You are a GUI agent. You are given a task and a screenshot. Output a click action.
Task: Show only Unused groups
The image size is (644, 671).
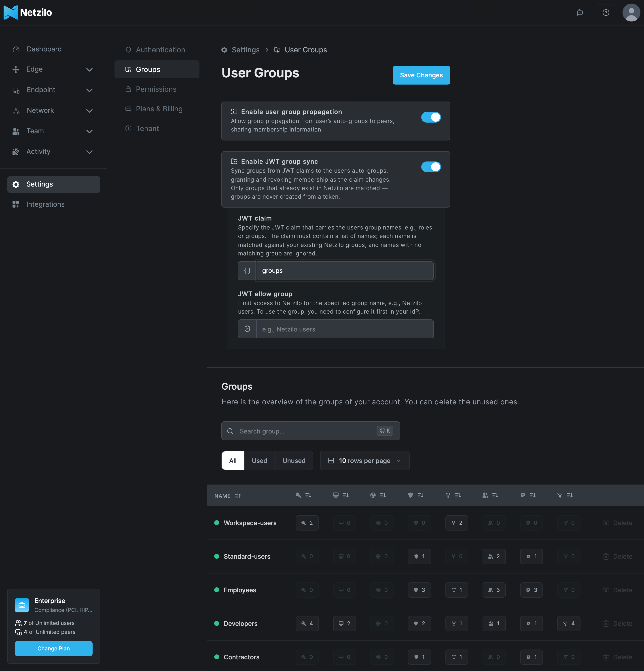click(294, 461)
